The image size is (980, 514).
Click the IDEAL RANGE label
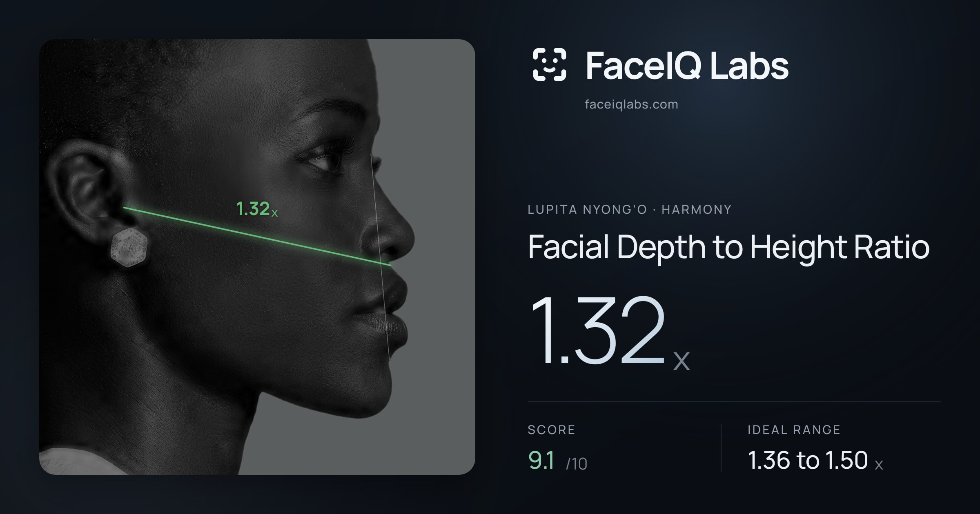pos(794,430)
